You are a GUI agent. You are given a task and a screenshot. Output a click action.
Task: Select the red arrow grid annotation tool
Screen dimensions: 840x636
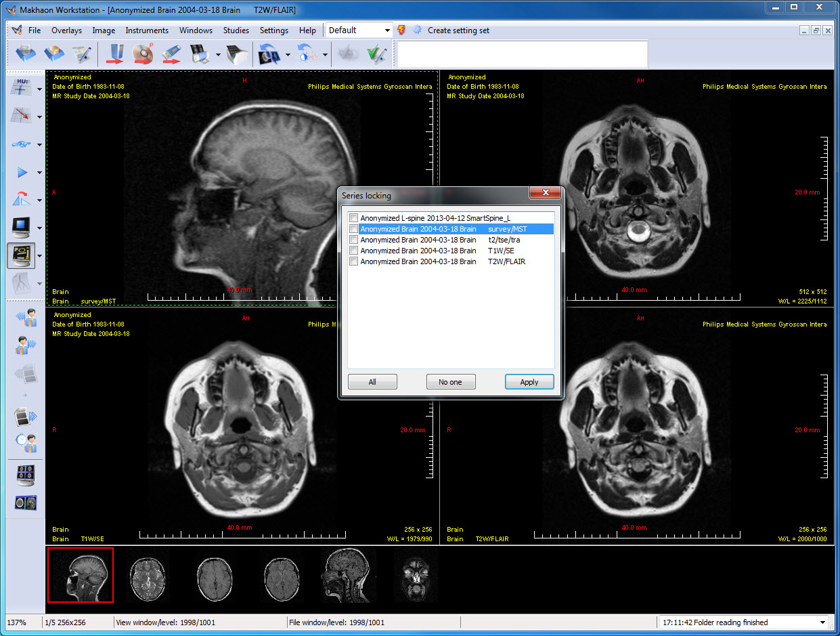point(21,116)
